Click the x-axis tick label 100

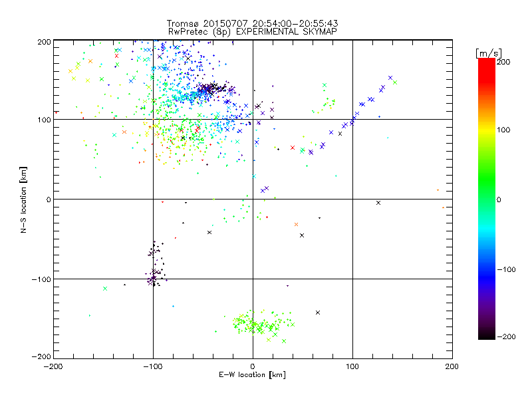(352, 366)
